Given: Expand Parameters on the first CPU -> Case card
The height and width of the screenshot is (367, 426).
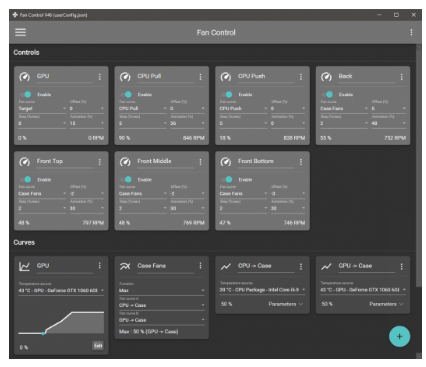Looking at the screenshot, I should click(286, 304).
